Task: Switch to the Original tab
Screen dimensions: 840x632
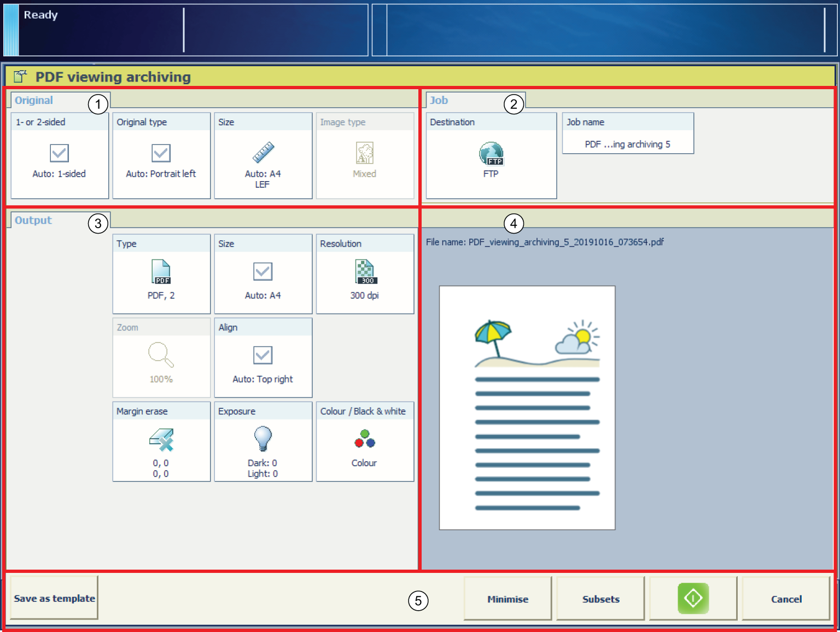Action: tap(34, 101)
